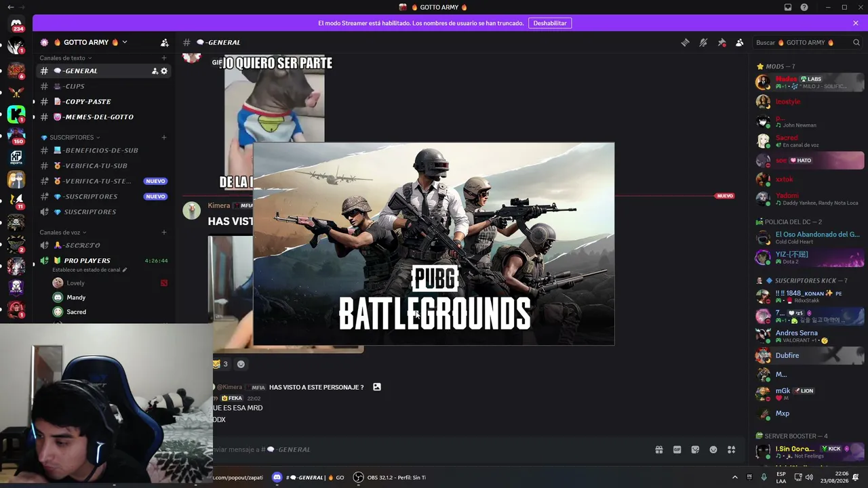
Task: Open sticker picker in message bar
Action: click(695, 449)
